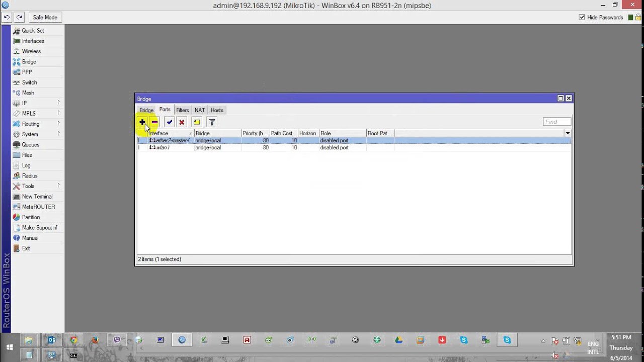Toggle the Hide Passwords checkbox
This screenshot has height=362, width=644.
[582, 17]
